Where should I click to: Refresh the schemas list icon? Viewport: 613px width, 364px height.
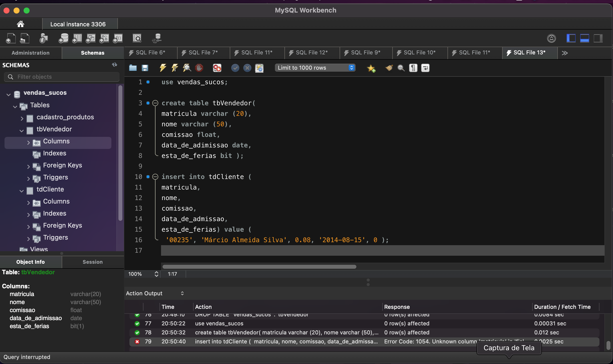[x=115, y=65]
